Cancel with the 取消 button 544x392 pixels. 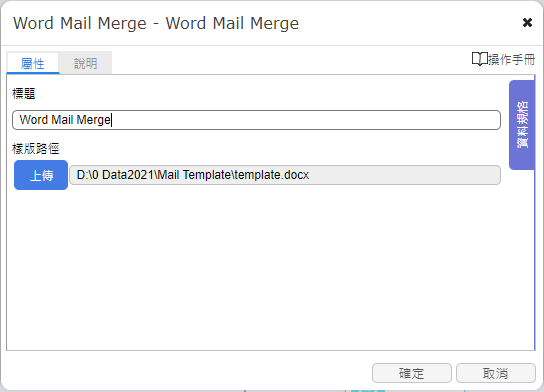496,373
